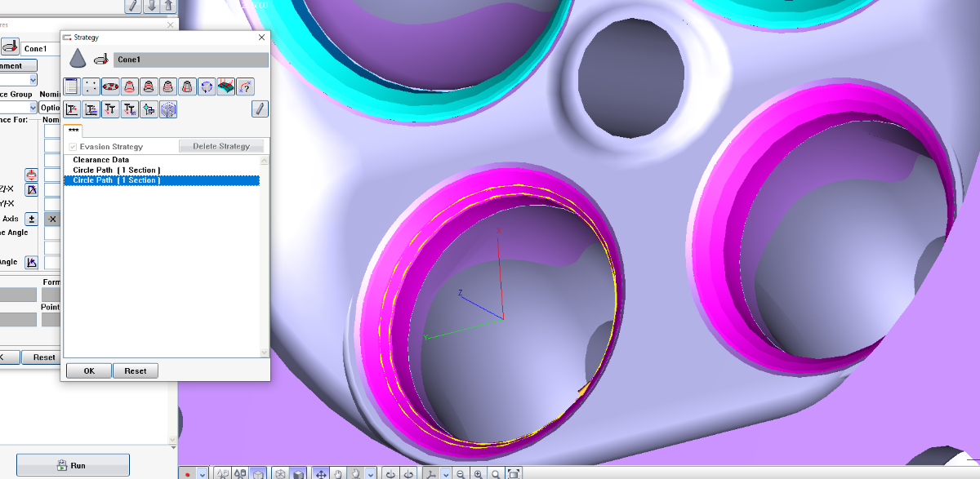Click the fit-to-window view icon
Viewport: 980px width, 479px height.
pyautogui.click(x=513, y=473)
